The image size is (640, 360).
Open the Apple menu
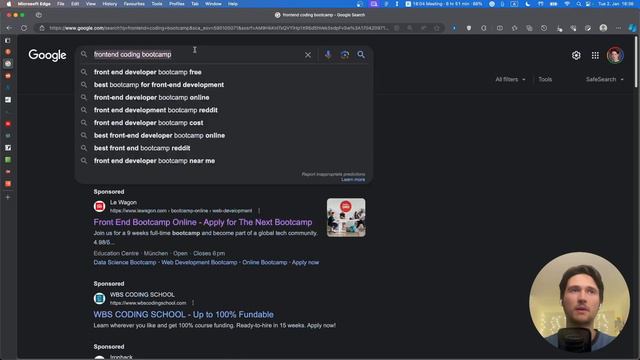click(x=8, y=4)
